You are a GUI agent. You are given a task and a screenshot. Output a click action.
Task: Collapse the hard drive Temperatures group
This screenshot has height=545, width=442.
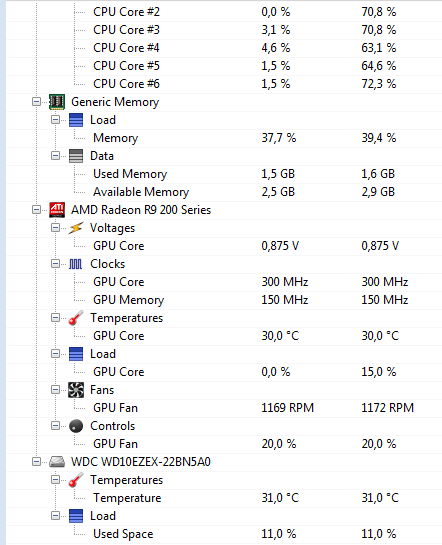55,480
